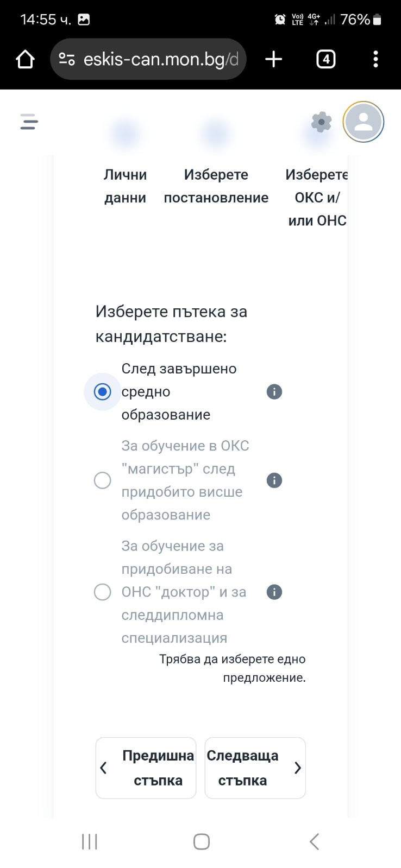Image resolution: width=401 pixels, height=868 pixels.
Task: Click "Предишна стъпка" button
Action: [146, 768]
